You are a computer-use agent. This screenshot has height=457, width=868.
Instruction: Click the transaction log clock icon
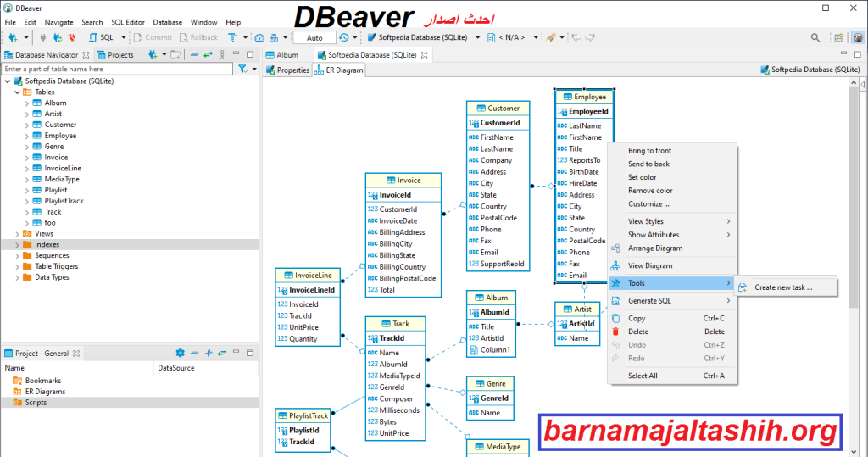(x=344, y=37)
